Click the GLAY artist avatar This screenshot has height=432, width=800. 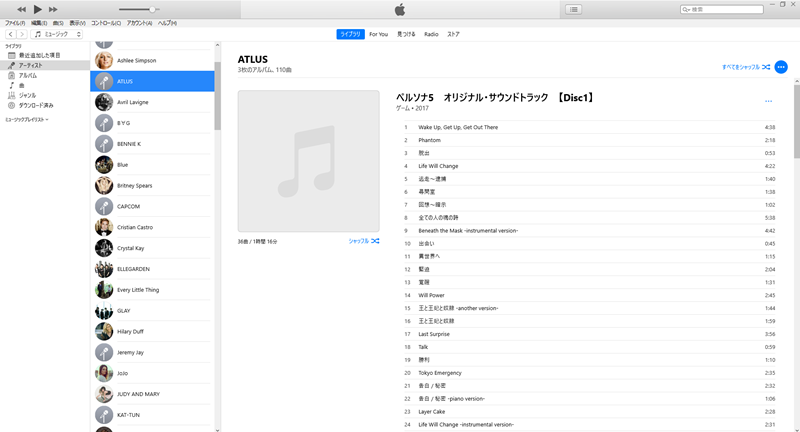(x=104, y=311)
